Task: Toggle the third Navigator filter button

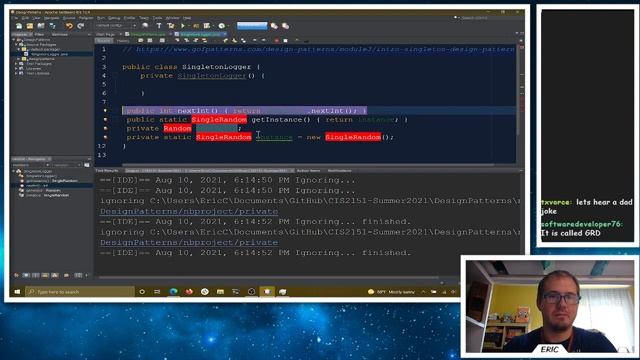Action: click(36, 276)
